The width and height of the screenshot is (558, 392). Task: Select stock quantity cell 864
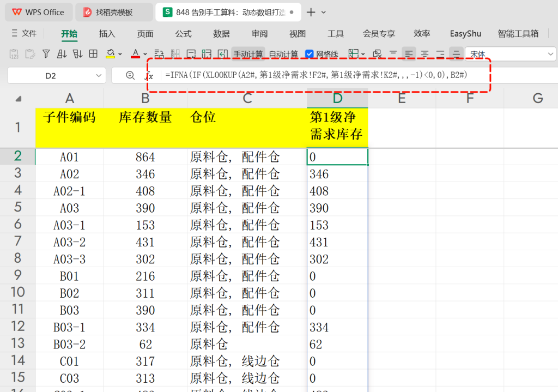(x=145, y=156)
